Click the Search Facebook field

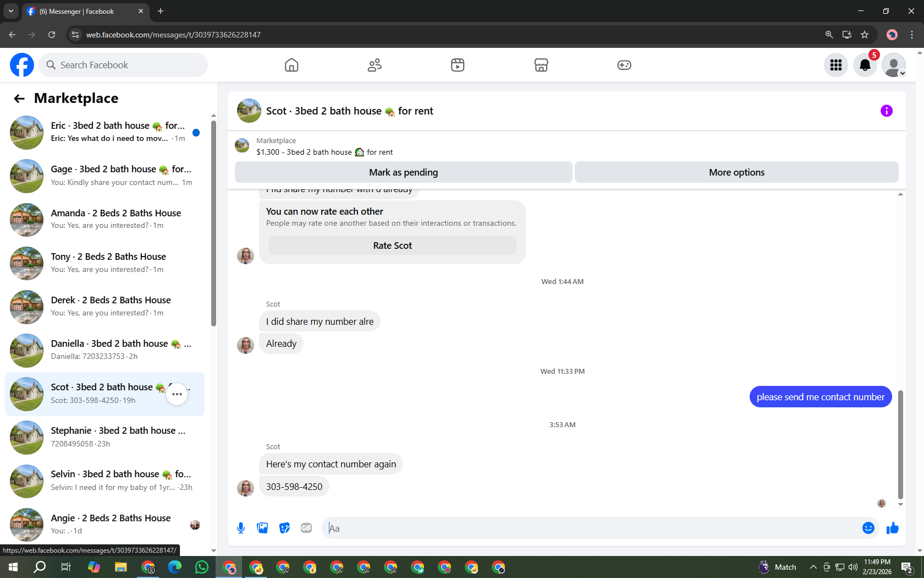(124, 65)
